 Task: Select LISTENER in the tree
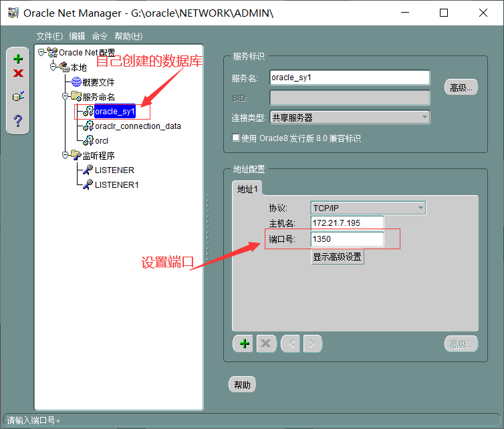[x=114, y=170]
